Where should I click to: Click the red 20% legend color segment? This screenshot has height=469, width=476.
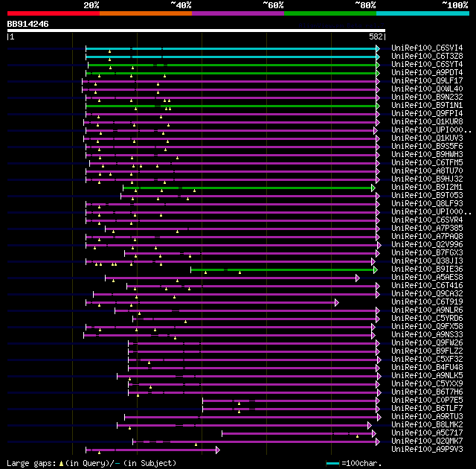click(x=54, y=13)
